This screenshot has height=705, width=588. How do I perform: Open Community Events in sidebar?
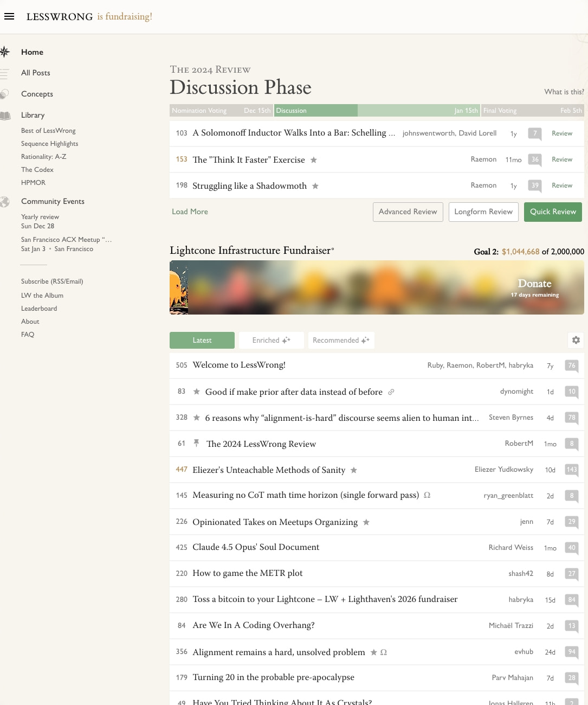[53, 201]
